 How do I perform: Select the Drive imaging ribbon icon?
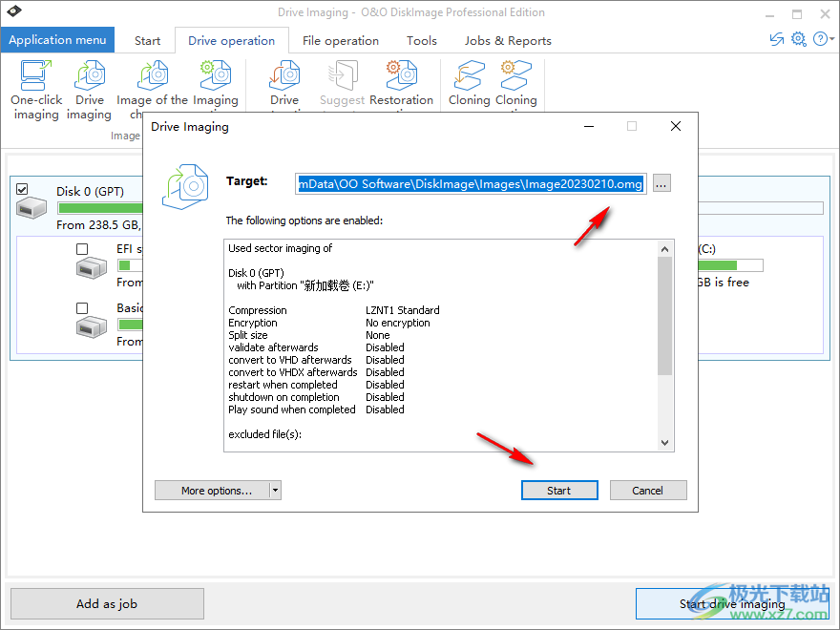(x=90, y=75)
